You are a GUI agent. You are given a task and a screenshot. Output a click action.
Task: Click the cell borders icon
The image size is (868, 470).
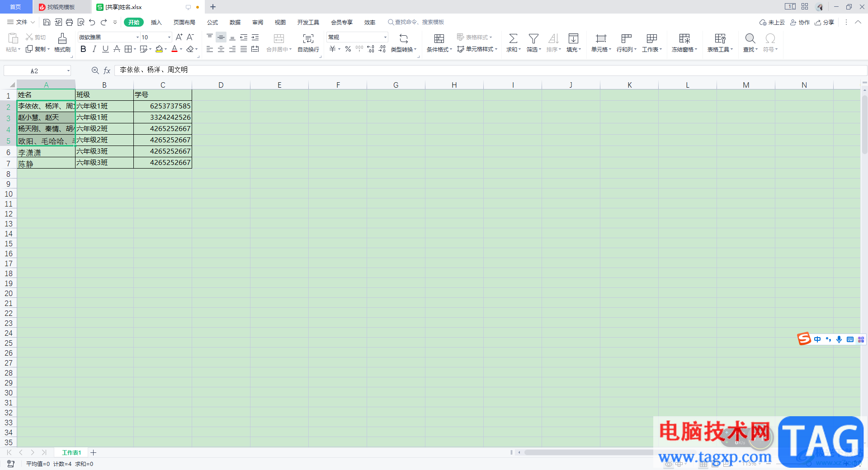click(128, 49)
